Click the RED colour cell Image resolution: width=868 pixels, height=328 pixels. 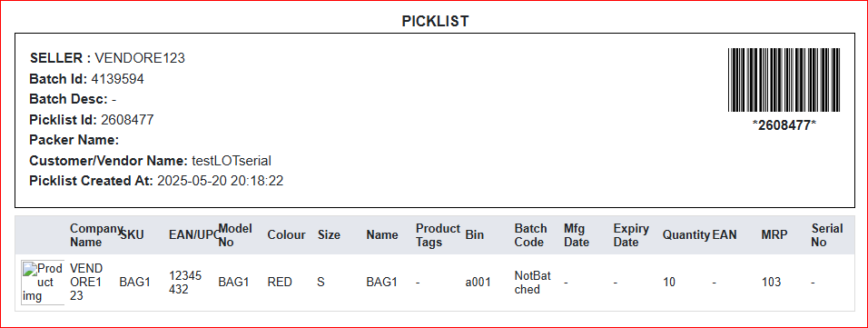[x=280, y=282]
